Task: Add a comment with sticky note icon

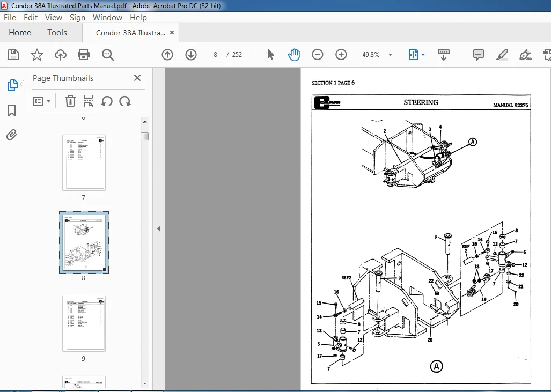Action: point(478,55)
